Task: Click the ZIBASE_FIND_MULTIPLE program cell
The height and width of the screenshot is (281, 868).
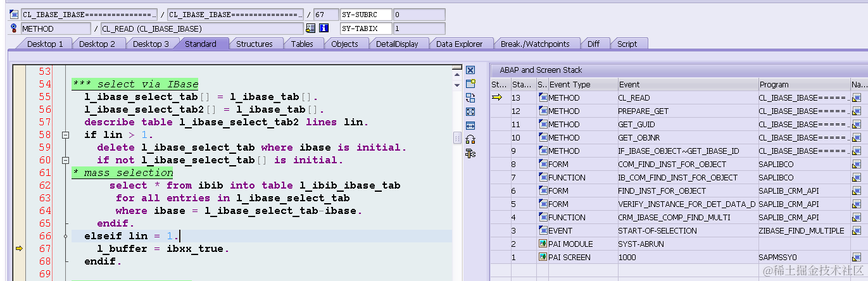Action: [x=804, y=230]
